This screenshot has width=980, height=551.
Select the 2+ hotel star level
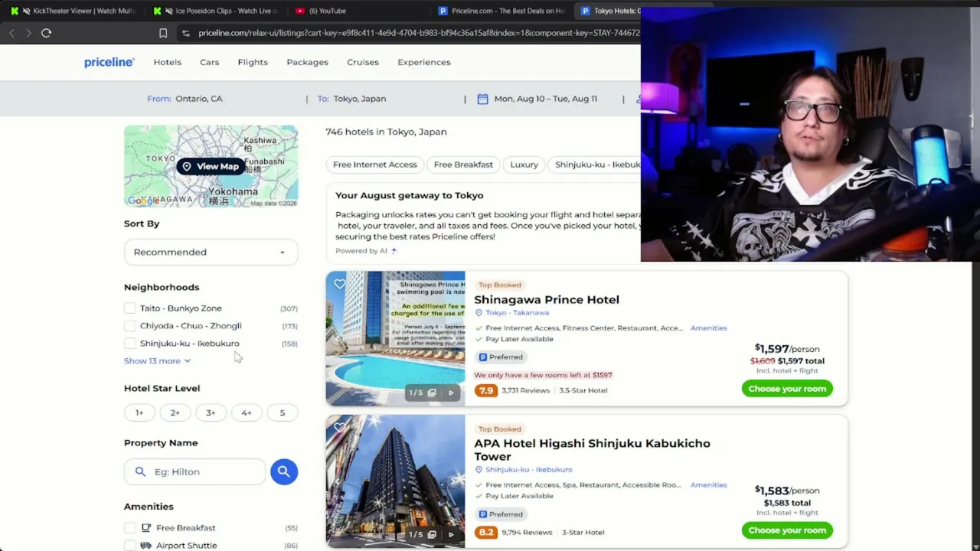(175, 412)
